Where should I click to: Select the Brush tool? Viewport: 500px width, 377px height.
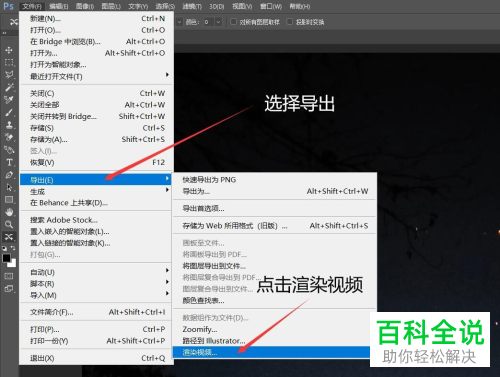pos(9,112)
